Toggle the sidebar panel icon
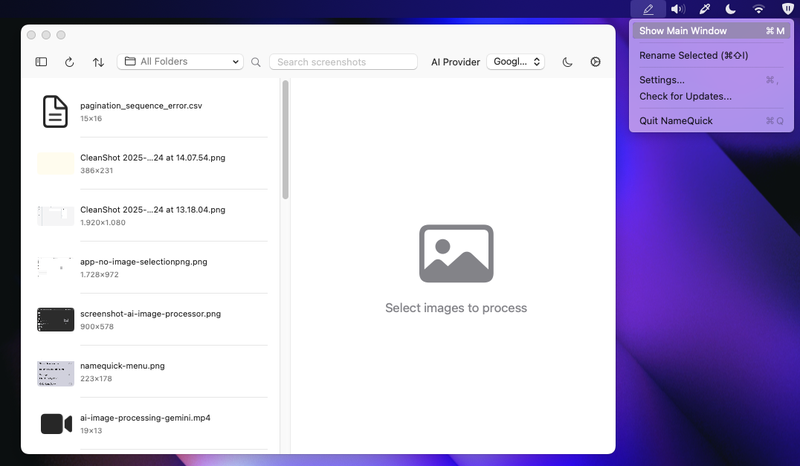Screen dimensions: 800x466 pos(41,62)
